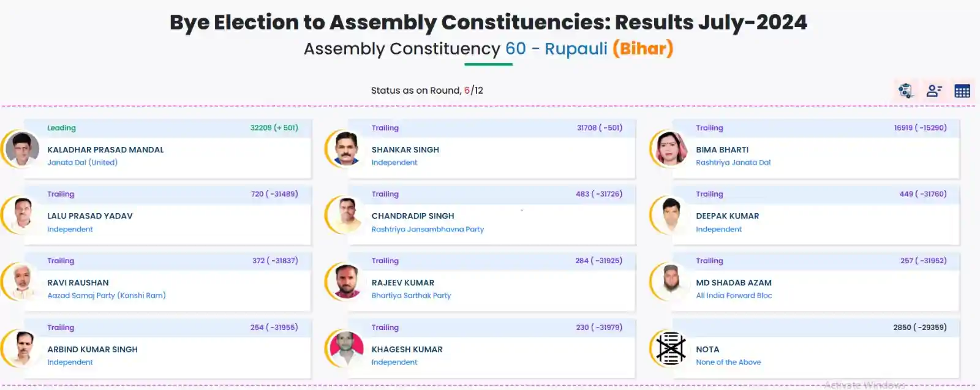Click the Leading status vote count 32209
Screen dimensions: 980x390
(x=261, y=128)
